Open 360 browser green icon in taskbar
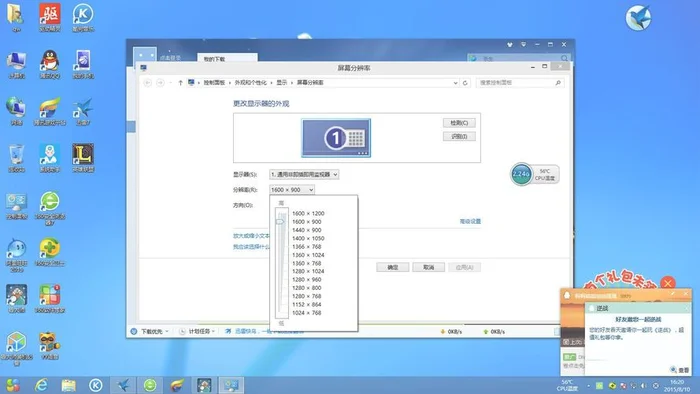This screenshot has width=700, height=394. [x=150, y=385]
